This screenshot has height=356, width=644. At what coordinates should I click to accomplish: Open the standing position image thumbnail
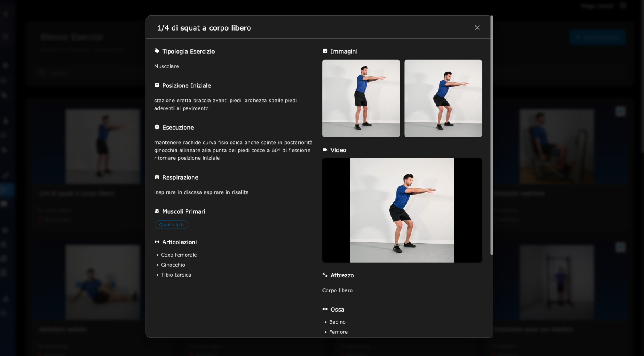click(361, 98)
